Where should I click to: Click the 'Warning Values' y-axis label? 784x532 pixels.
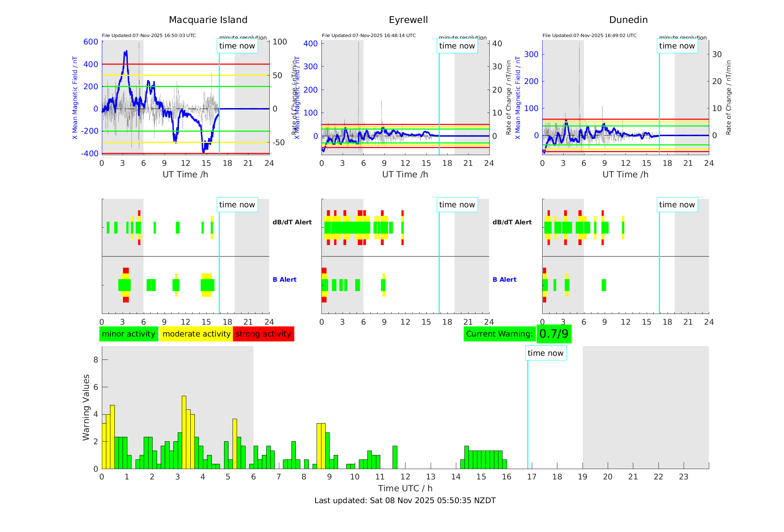click(x=86, y=407)
